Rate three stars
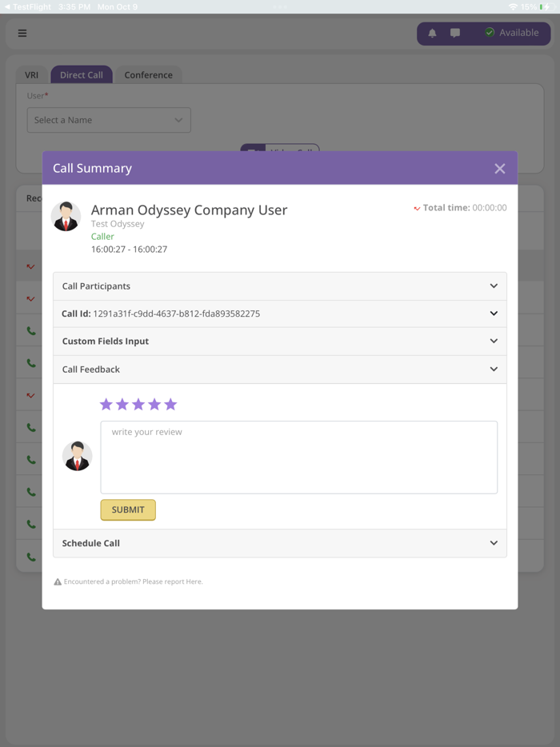Screen dimensions: 560x747 pyautogui.click(x=138, y=405)
